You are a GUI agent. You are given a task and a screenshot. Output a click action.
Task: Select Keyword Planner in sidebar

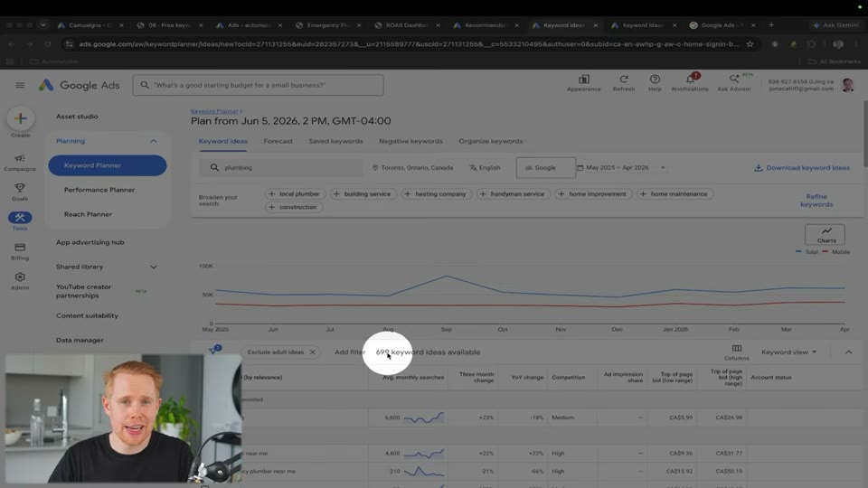click(108, 165)
